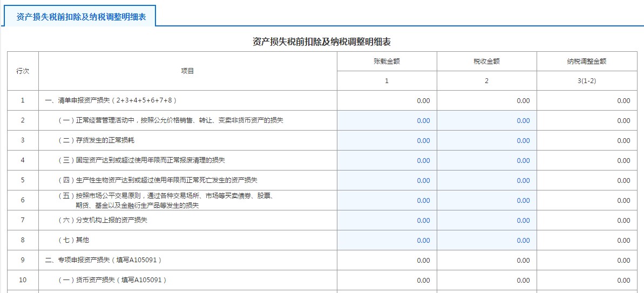Screen dimensions: 644x293
Task: Edit 账载金额 for 生产性生物资产 row 5
Action: coord(387,181)
